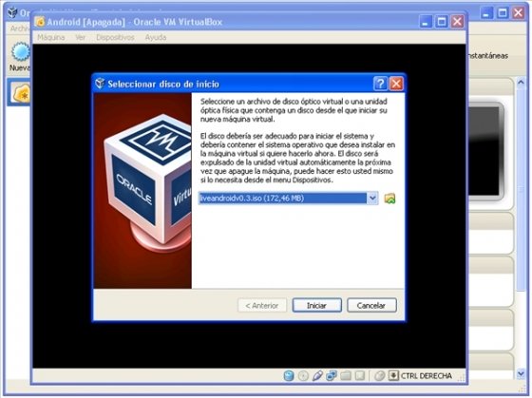
Task: Click the mouse integration status icon
Action: pos(379,375)
